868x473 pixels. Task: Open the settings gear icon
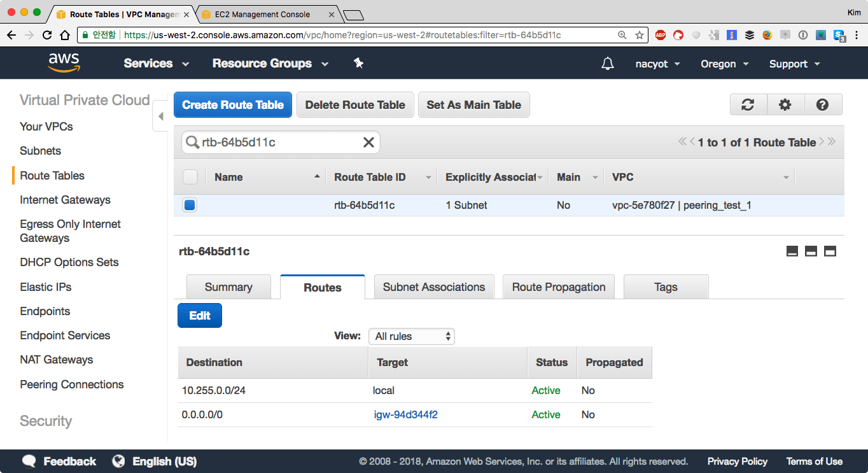785,105
